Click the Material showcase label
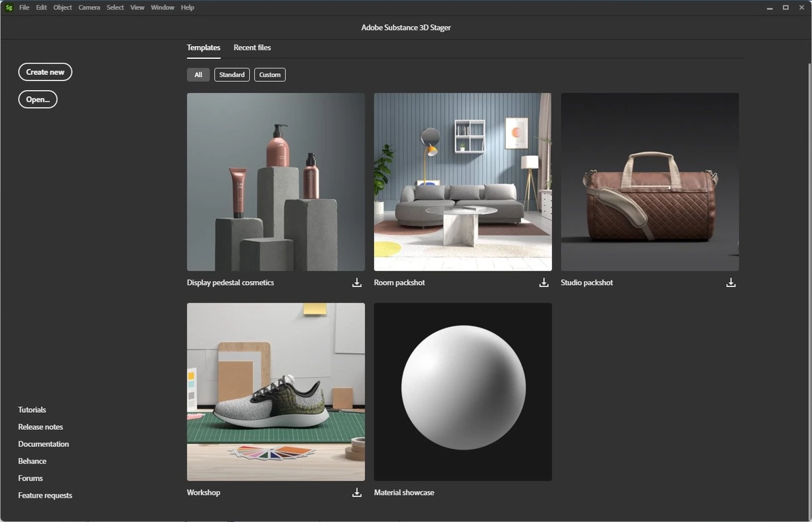The height and width of the screenshot is (522, 812). click(x=404, y=493)
